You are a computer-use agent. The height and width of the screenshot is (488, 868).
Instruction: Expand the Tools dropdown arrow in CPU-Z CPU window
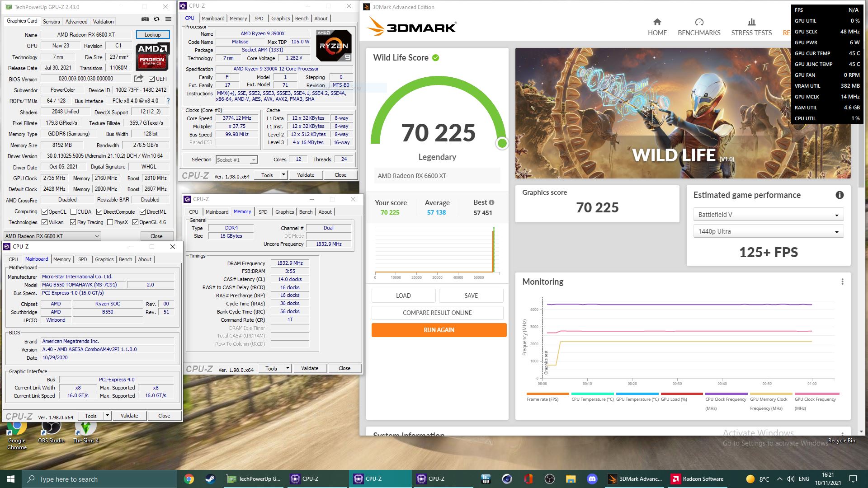[x=284, y=175]
